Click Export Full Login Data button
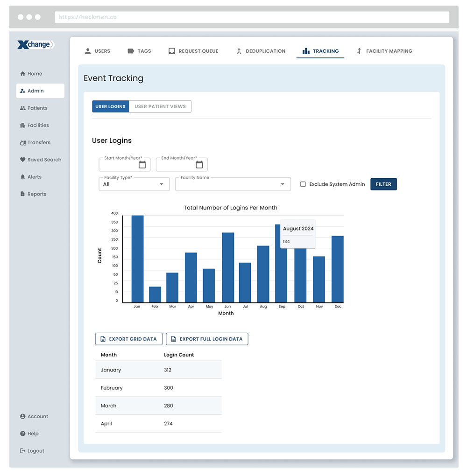 tap(207, 339)
